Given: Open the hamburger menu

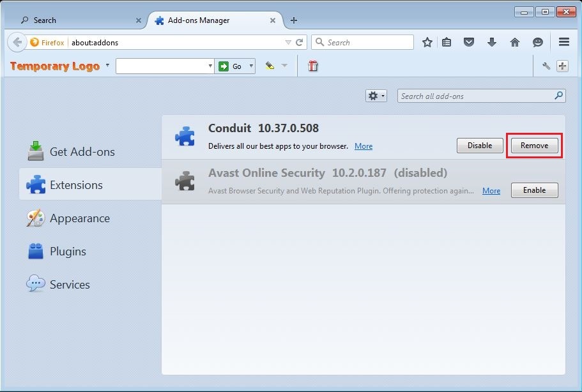Looking at the screenshot, I should pyautogui.click(x=564, y=42).
